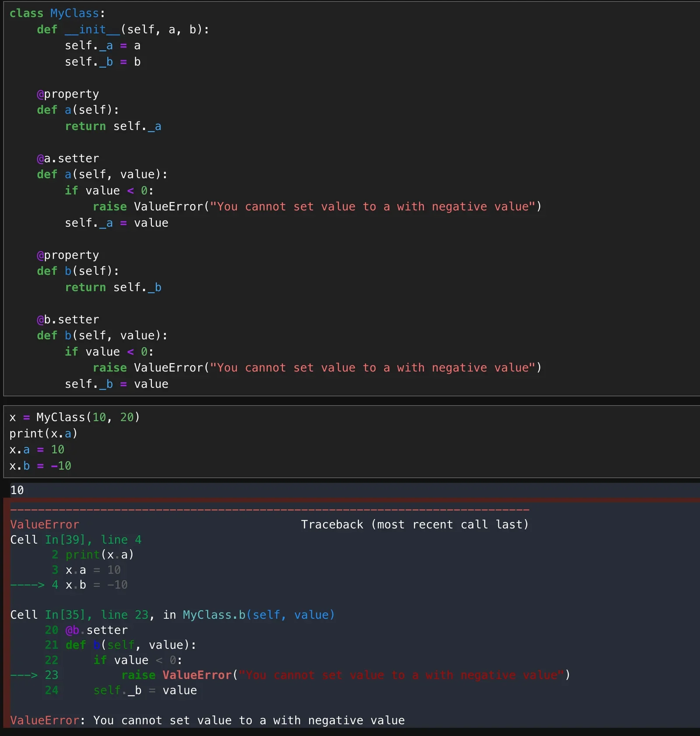The height and width of the screenshot is (736, 700).
Task: Click the first @property decorator
Action: (x=68, y=94)
